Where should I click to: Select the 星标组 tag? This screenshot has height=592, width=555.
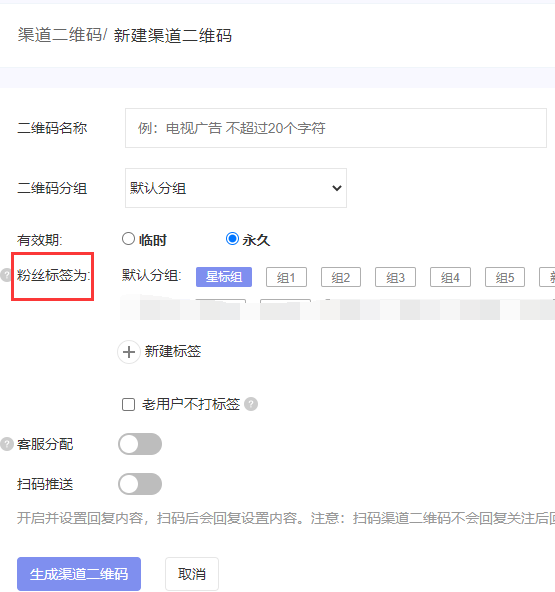[224, 277]
